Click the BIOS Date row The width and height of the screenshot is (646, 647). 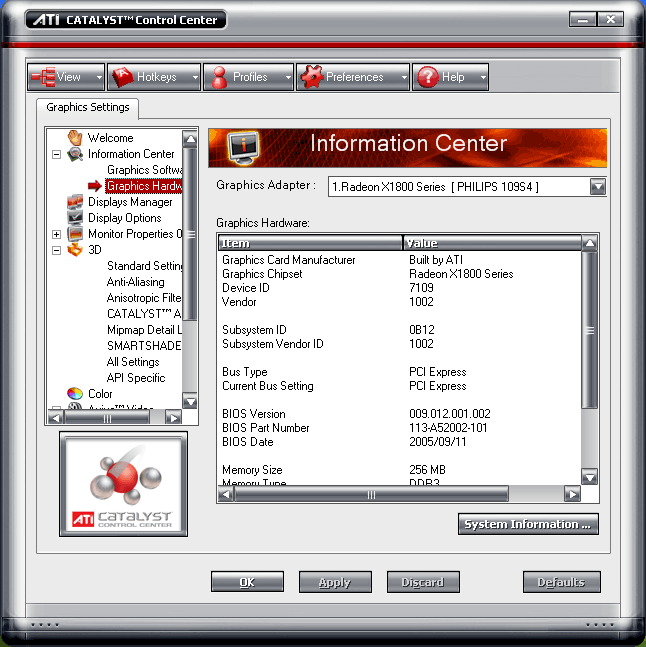[x=400, y=442]
